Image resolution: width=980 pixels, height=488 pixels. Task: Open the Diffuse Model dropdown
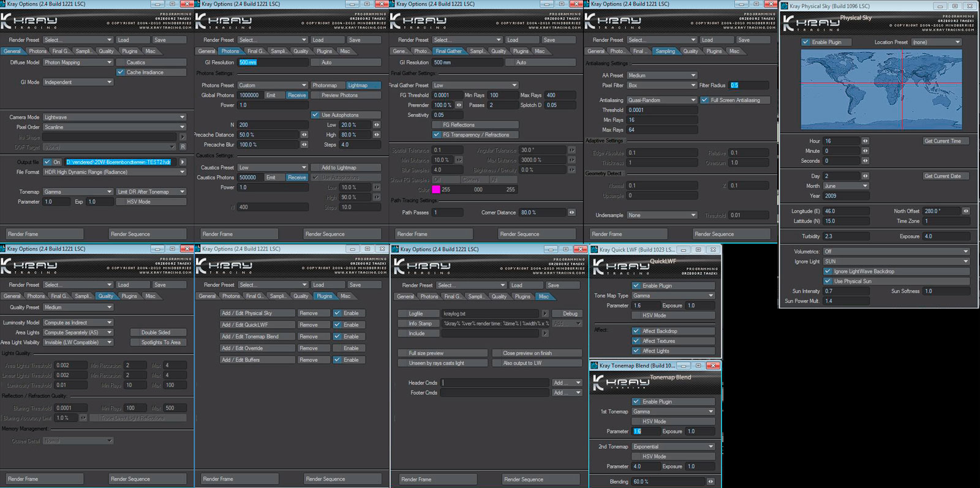point(78,62)
